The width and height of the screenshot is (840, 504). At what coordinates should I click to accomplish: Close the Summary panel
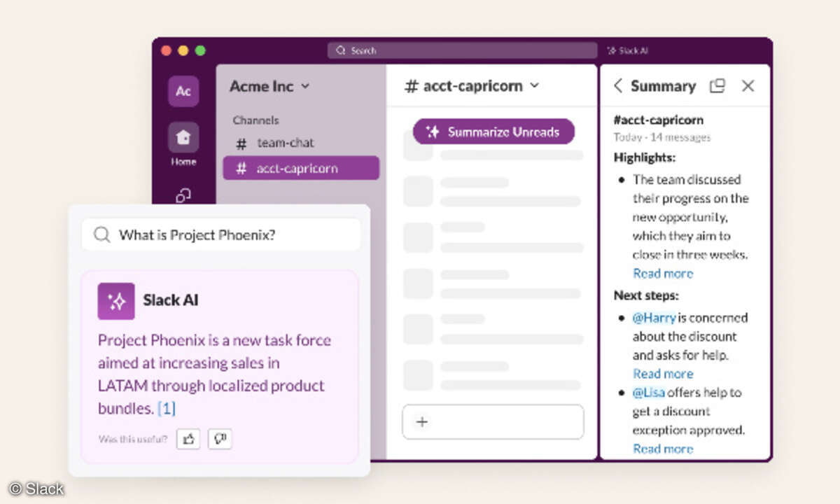pos(748,85)
